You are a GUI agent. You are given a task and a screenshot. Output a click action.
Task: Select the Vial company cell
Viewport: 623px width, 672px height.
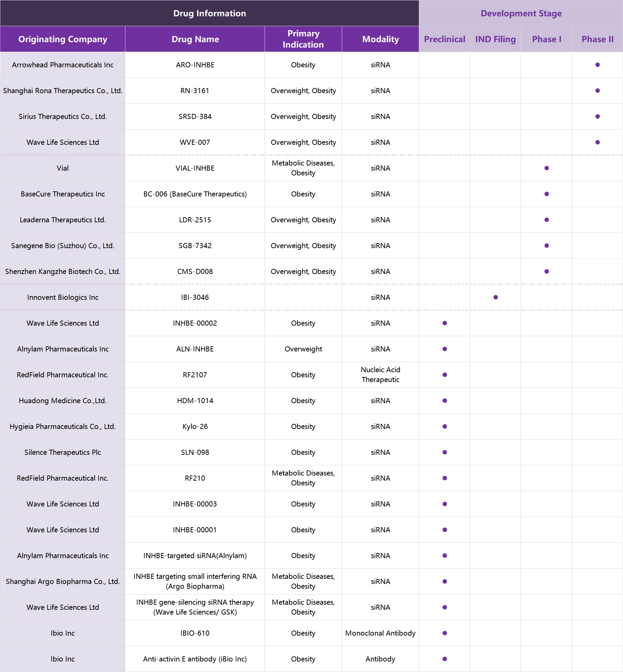63,168
